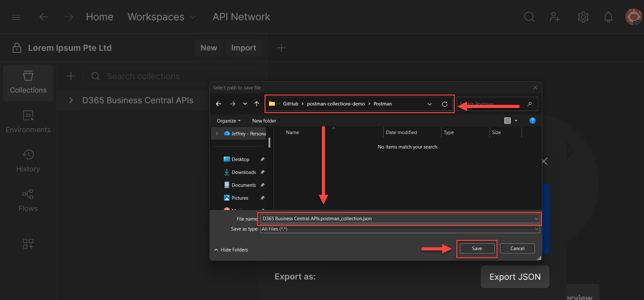This screenshot has height=300, width=644.
Task: Open dialog help question icon
Action: pyautogui.click(x=533, y=121)
